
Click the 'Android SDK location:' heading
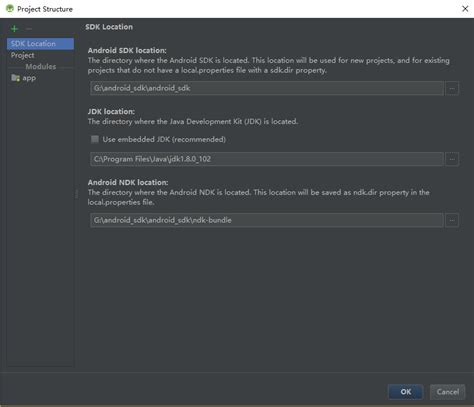click(127, 50)
